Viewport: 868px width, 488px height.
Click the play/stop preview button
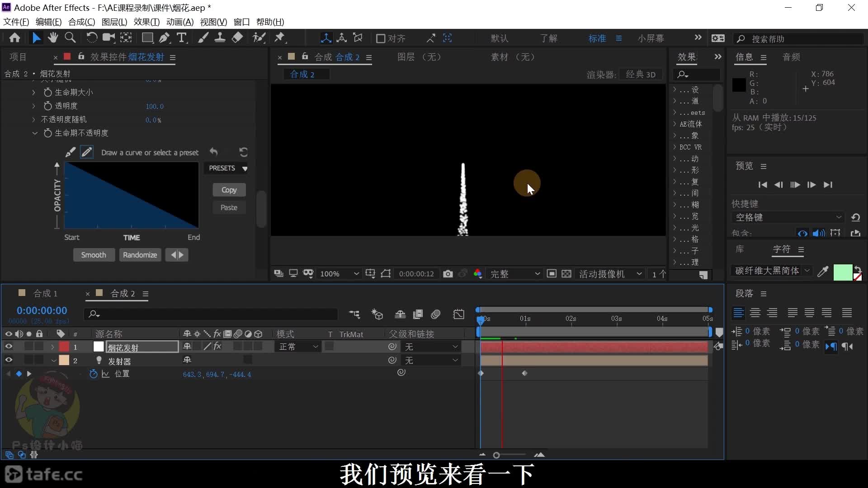(795, 185)
